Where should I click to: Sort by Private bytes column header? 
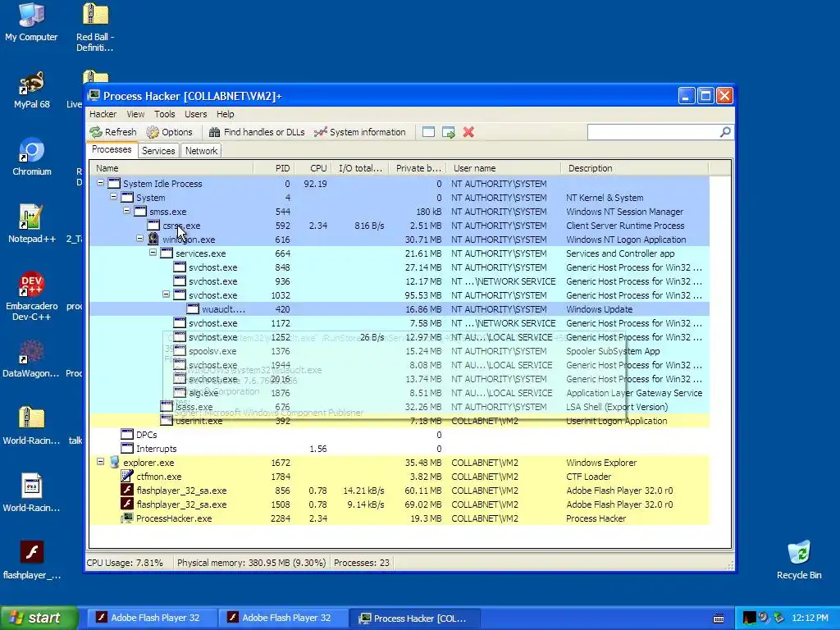click(x=418, y=168)
